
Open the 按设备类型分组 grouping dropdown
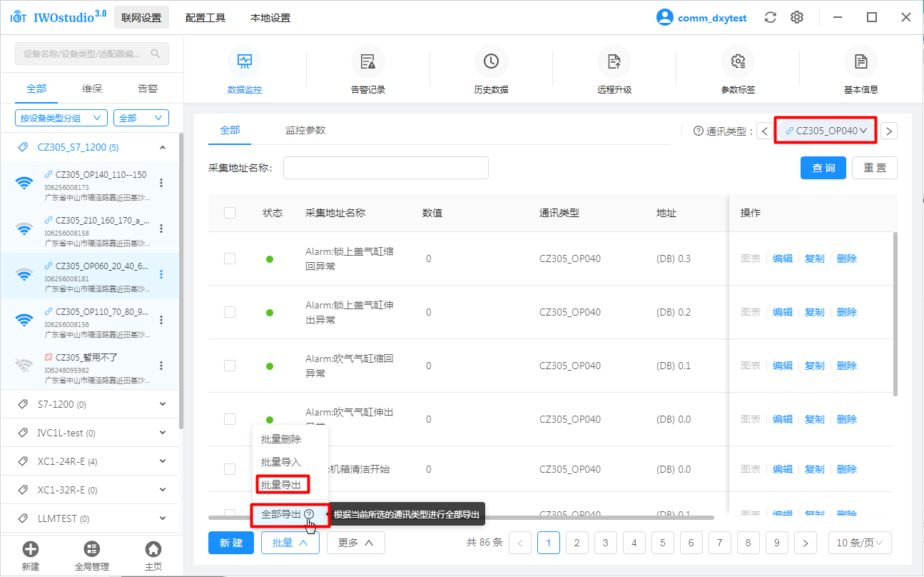61,118
